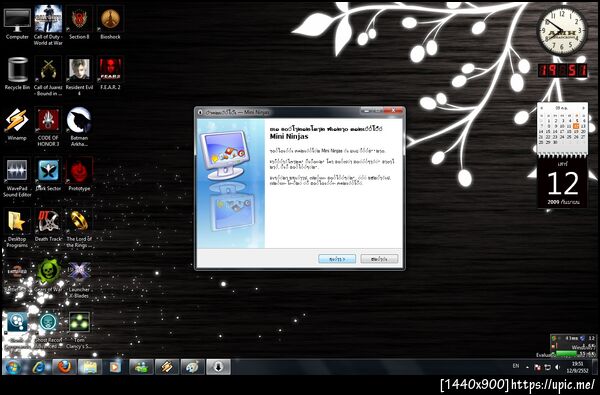The width and height of the screenshot is (600, 395).
Task: Select the Batman Arkham shortcut icon
Action: click(79, 126)
